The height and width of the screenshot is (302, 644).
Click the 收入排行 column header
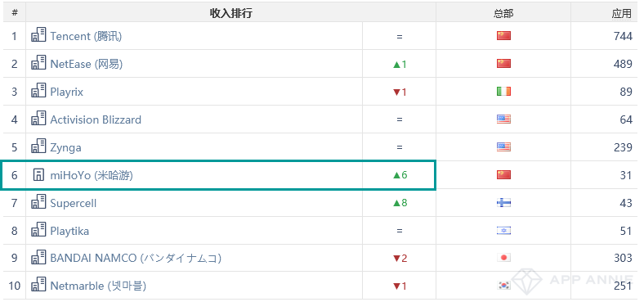[230, 14]
